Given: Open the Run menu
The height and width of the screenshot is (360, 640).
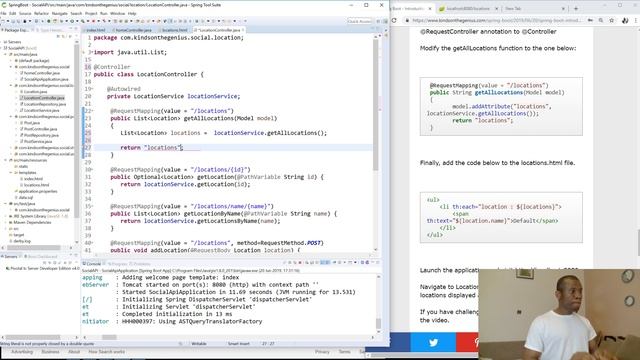Looking at the screenshot, I should (104, 13).
